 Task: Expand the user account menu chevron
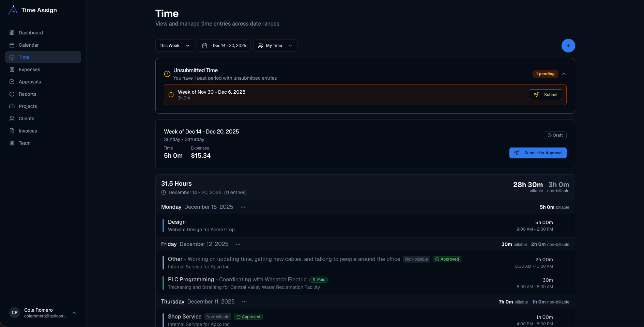[x=74, y=313]
